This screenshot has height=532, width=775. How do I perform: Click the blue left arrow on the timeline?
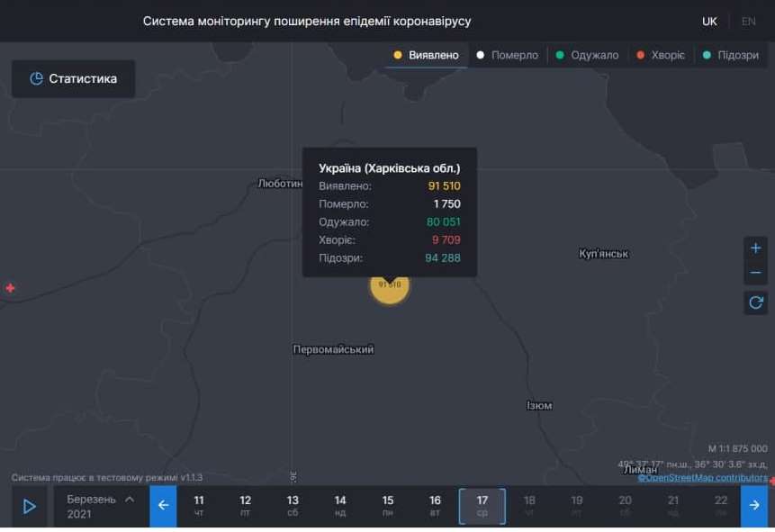pyautogui.click(x=163, y=506)
